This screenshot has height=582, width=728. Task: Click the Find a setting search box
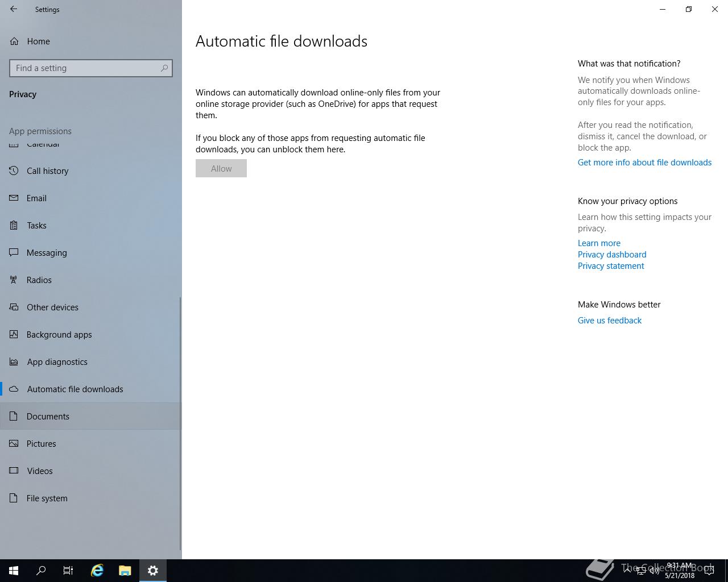tap(91, 68)
